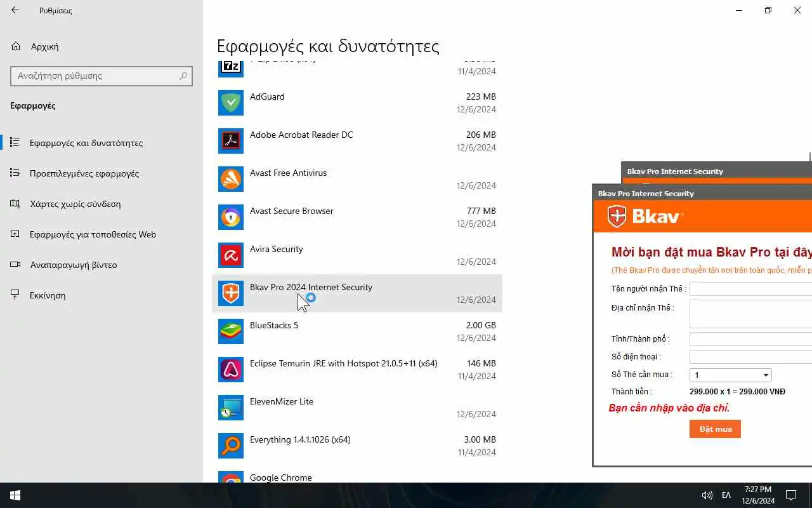
Task: Click the Tỉnh/Thành phố field
Action: 750,339
